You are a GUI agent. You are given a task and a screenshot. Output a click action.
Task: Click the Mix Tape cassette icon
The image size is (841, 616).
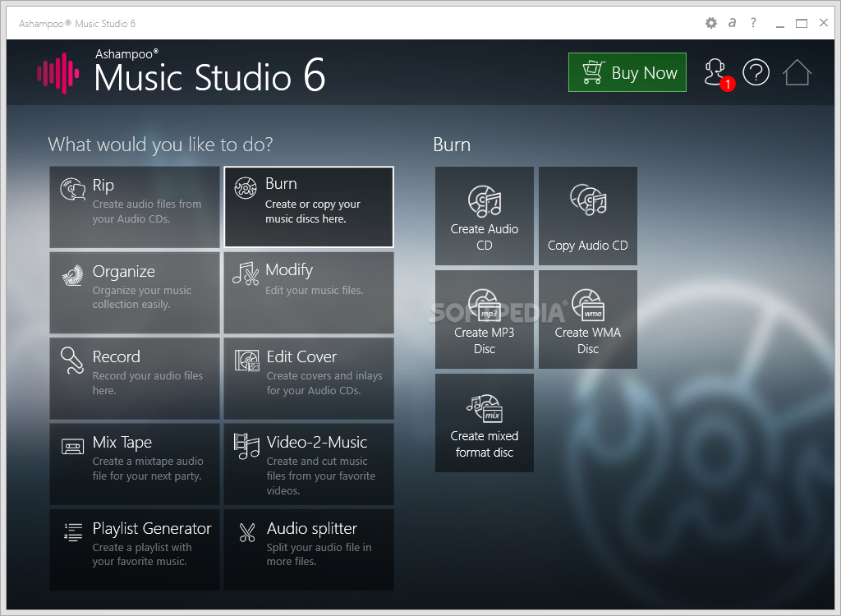(x=73, y=447)
